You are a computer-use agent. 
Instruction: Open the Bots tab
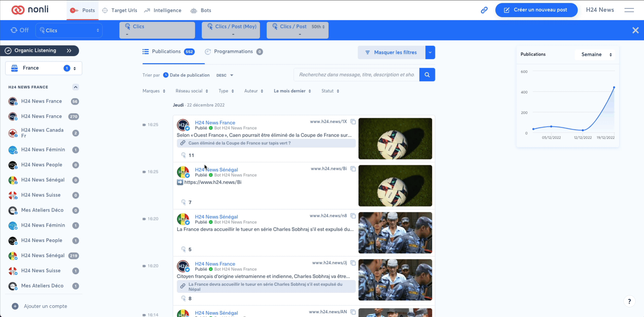pyautogui.click(x=201, y=10)
